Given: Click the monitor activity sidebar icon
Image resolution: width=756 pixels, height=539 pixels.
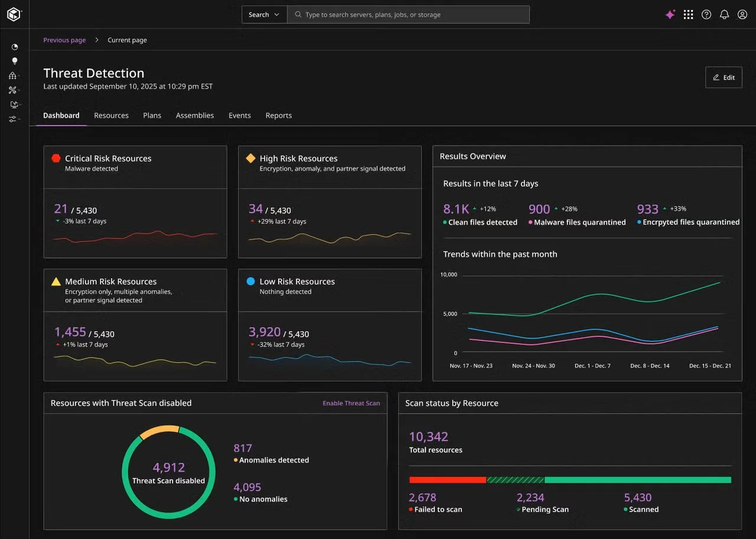Looking at the screenshot, I should pos(14,105).
